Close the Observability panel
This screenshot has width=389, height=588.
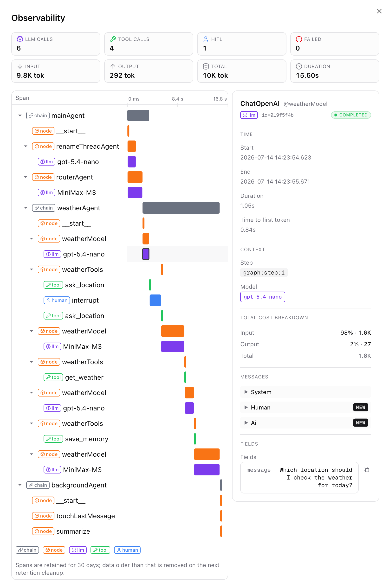click(379, 11)
